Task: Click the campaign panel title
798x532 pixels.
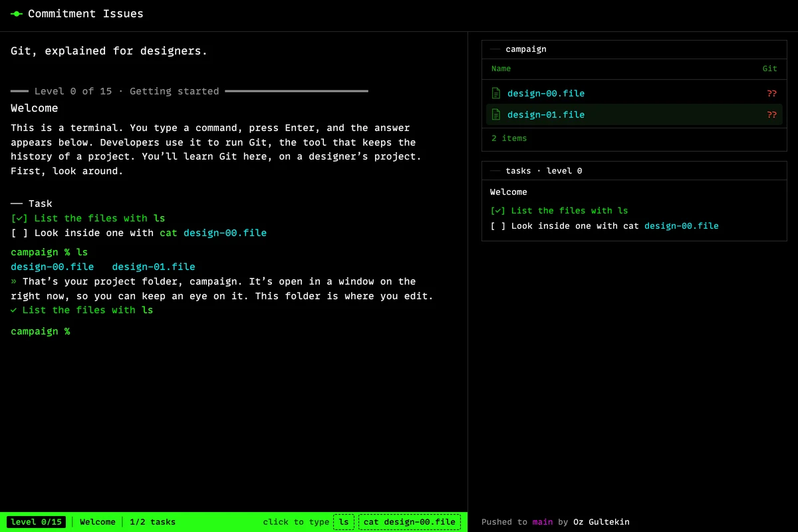Action: click(526, 49)
